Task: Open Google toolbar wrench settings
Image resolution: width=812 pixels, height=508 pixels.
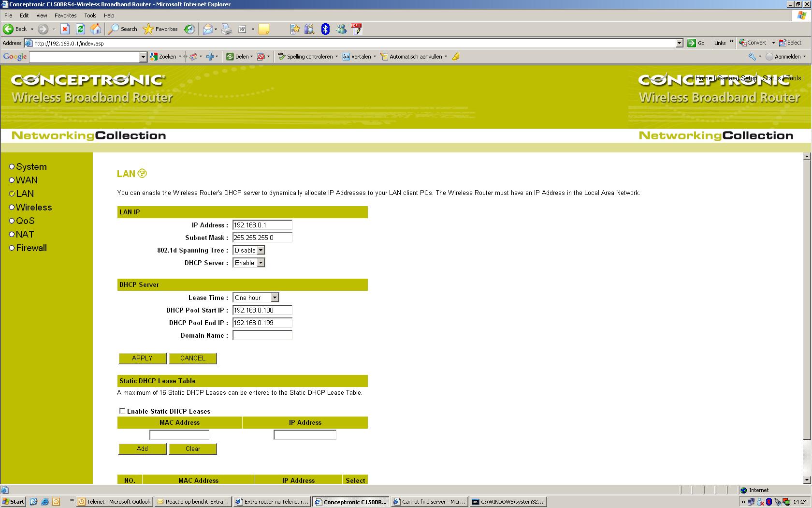Action: point(752,57)
